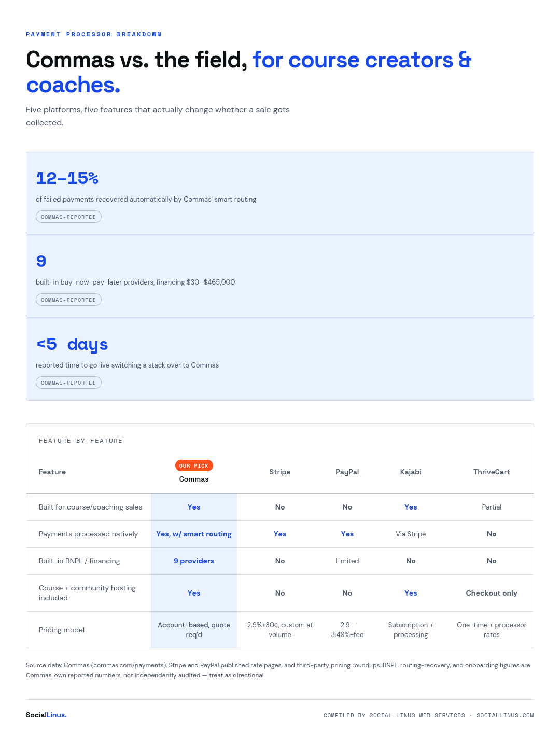Click the 'Pricing model' row label
This screenshot has width=560, height=749.
62,630
